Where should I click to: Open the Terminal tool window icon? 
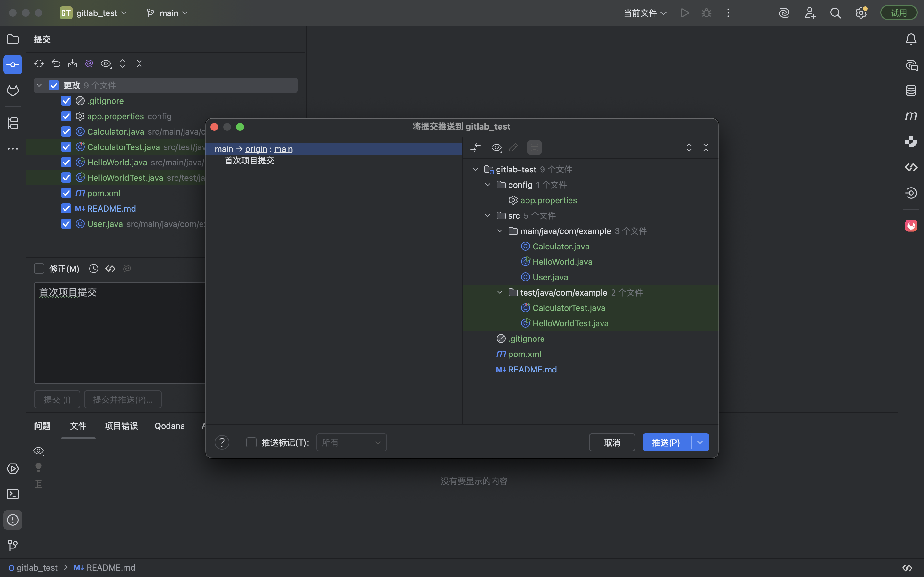[13, 494]
